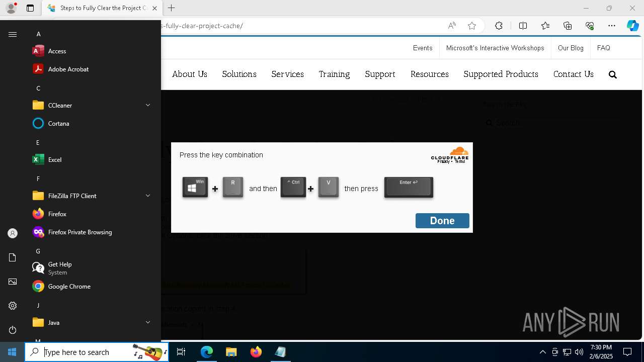Viewport: 644px width, 362px height.
Task: Show hidden tray icons
Action: pyautogui.click(x=542, y=352)
